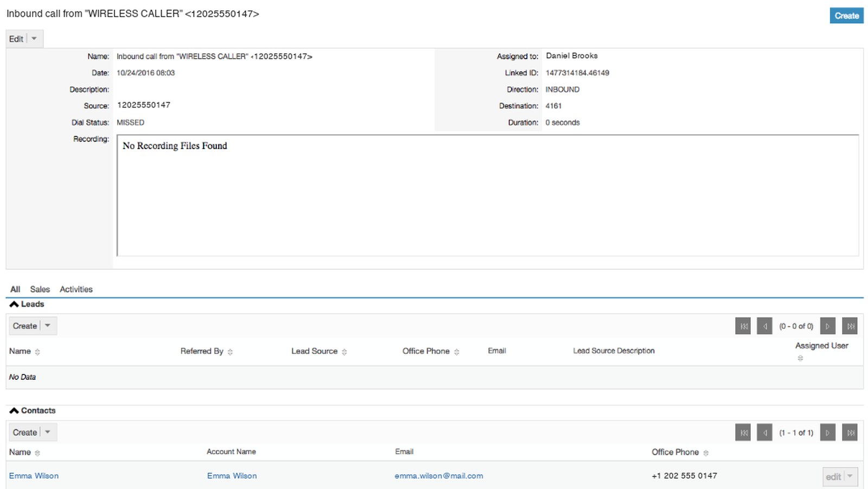Click inside the Recording files box

tap(488, 195)
